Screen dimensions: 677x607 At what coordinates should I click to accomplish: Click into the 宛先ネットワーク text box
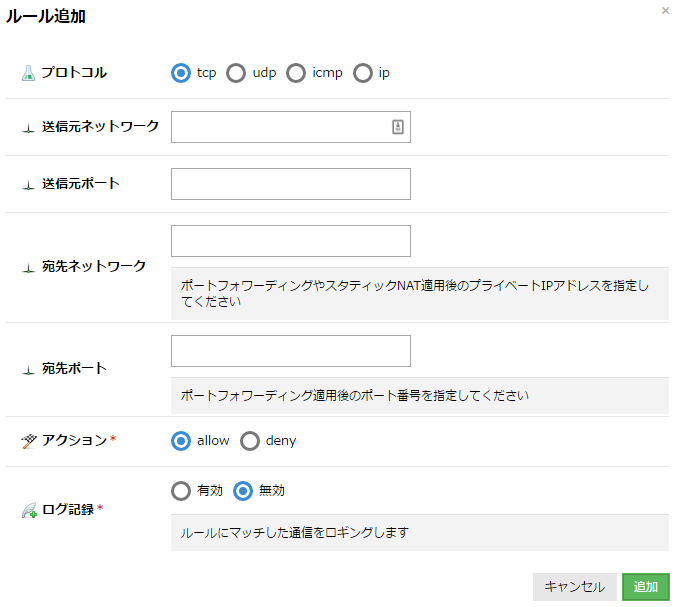291,241
